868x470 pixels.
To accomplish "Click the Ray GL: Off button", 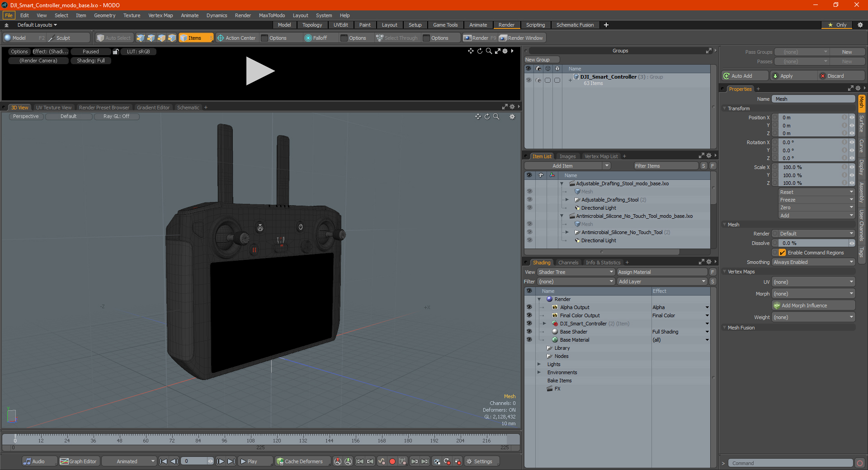I will point(116,116).
